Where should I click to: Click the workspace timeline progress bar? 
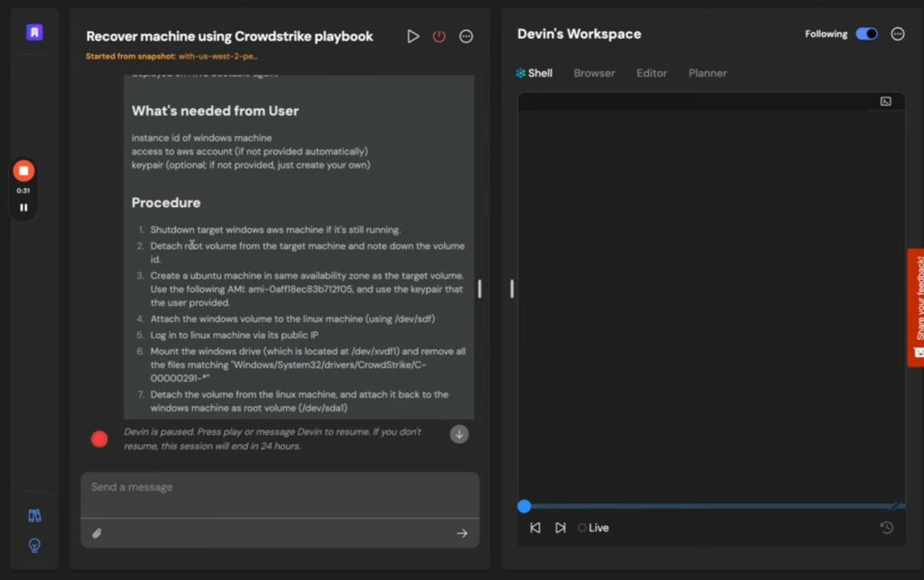coord(712,506)
